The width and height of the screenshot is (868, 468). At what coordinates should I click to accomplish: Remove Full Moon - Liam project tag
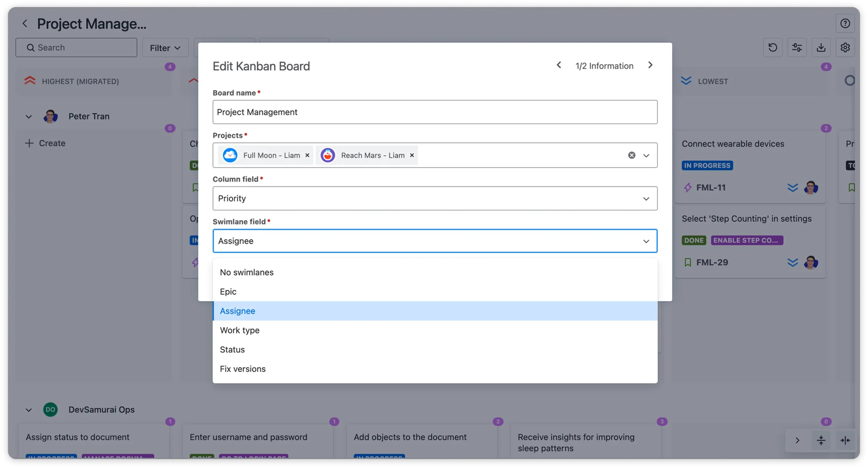click(307, 155)
